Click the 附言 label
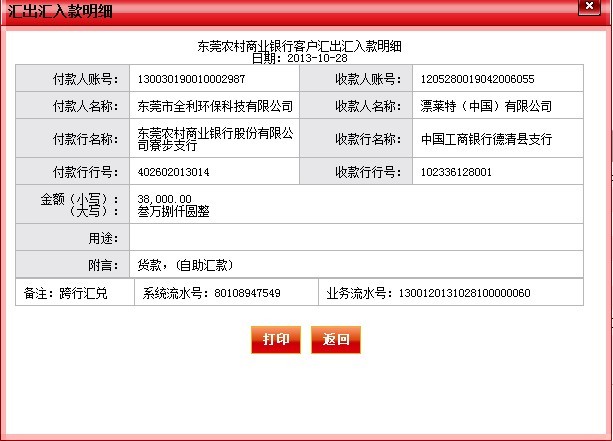The width and height of the screenshot is (613, 441). pyautogui.click(x=103, y=265)
